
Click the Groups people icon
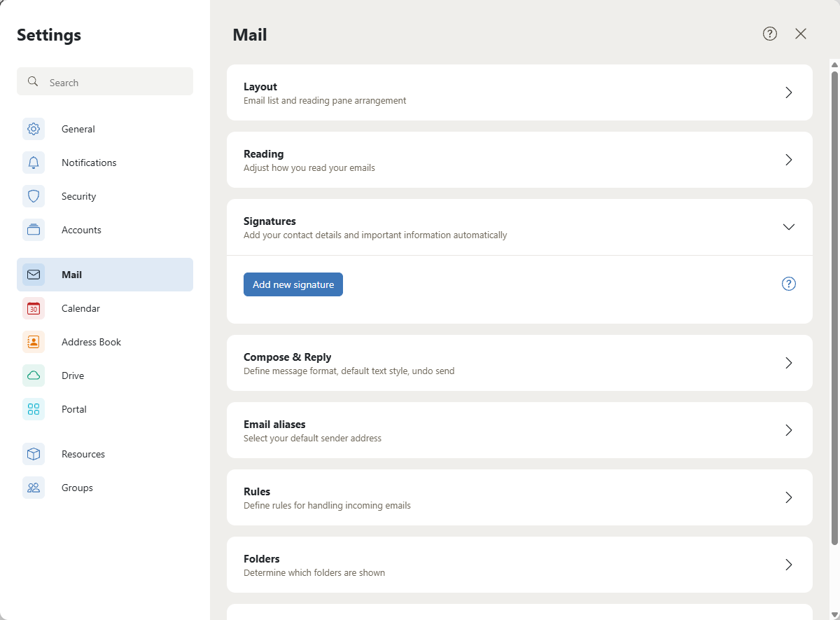coord(34,488)
